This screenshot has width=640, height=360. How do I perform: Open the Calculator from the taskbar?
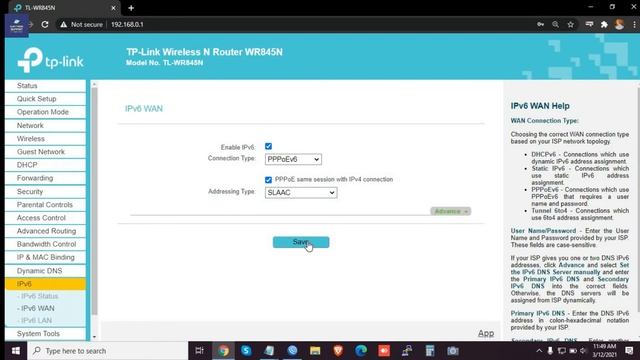click(x=430, y=351)
